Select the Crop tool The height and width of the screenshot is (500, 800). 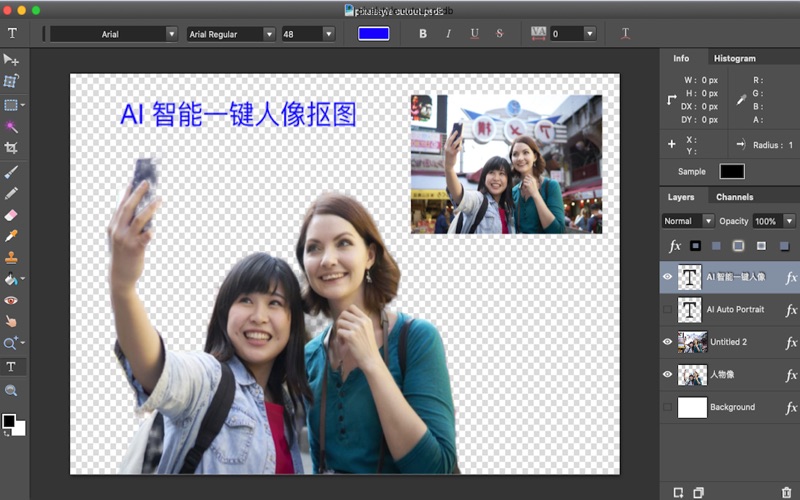point(12,148)
